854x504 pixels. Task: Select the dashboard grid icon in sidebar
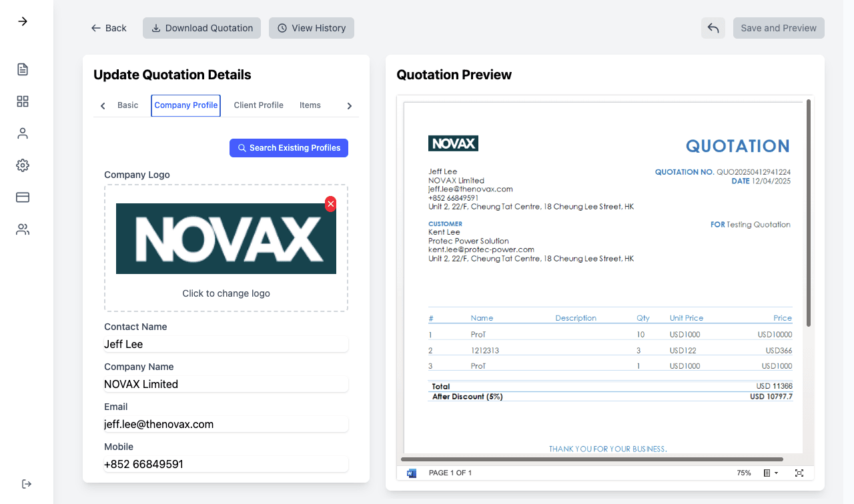22,101
